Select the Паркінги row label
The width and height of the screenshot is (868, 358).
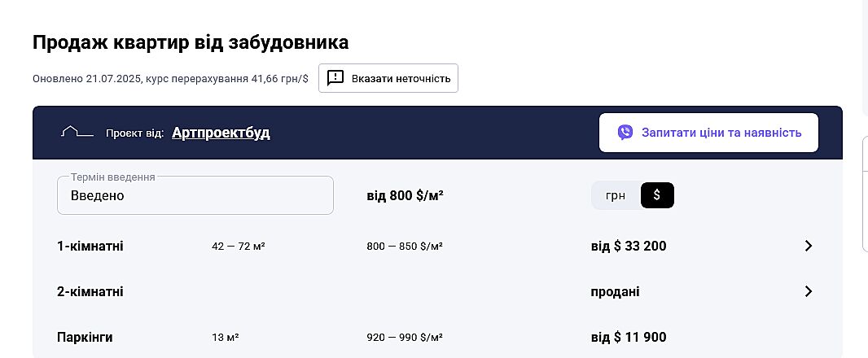(85, 337)
